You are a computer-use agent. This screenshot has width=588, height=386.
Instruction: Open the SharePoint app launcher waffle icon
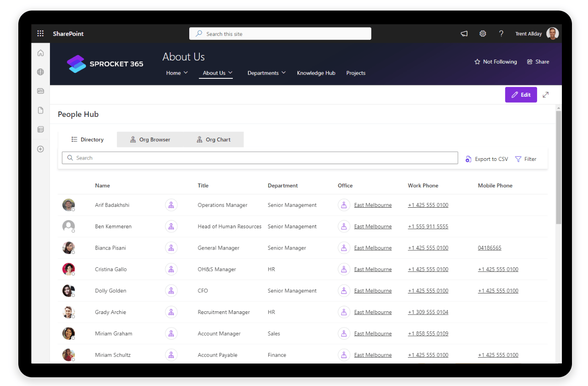[x=40, y=33]
